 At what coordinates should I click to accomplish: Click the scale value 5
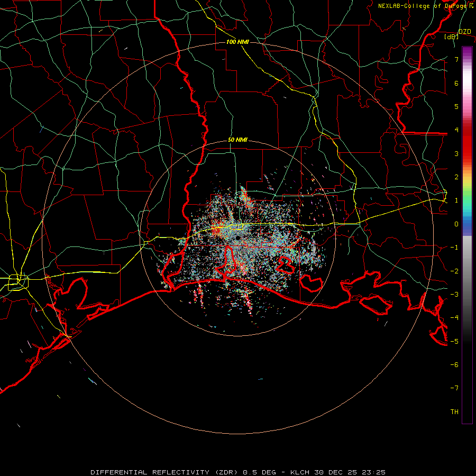click(x=456, y=106)
